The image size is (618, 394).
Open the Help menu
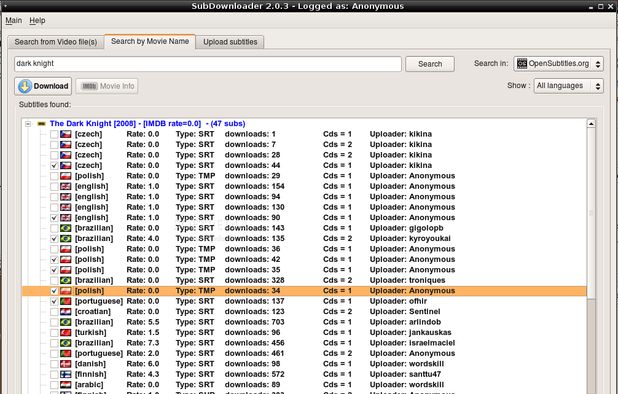pos(37,20)
